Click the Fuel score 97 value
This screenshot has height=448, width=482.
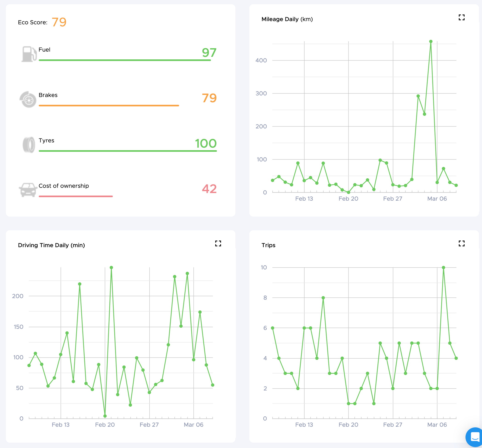(x=209, y=53)
